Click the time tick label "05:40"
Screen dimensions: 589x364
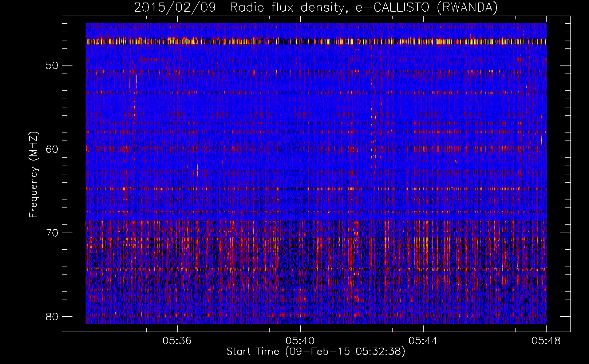point(300,341)
